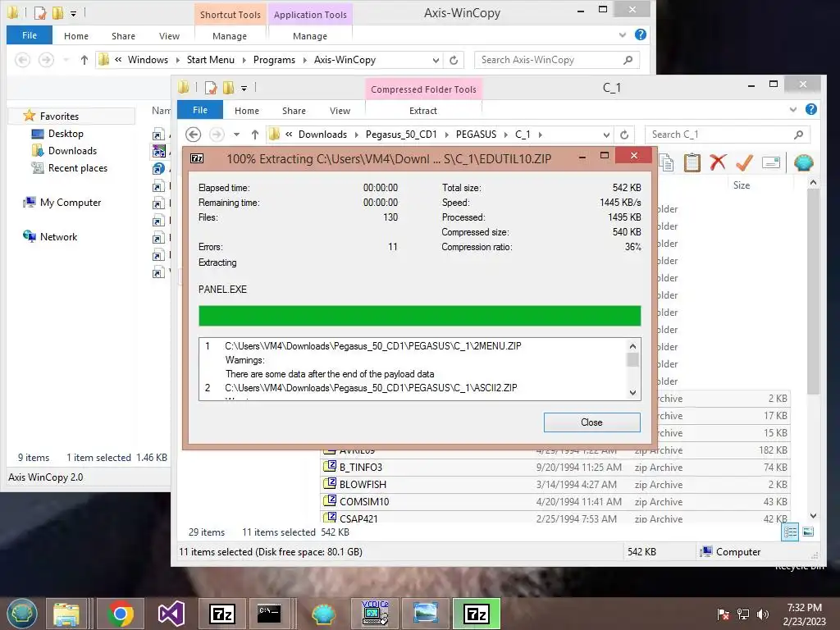Click the Downloads breadcrumb in C_1 address bar
This screenshot has height=630, width=840.
click(x=322, y=135)
